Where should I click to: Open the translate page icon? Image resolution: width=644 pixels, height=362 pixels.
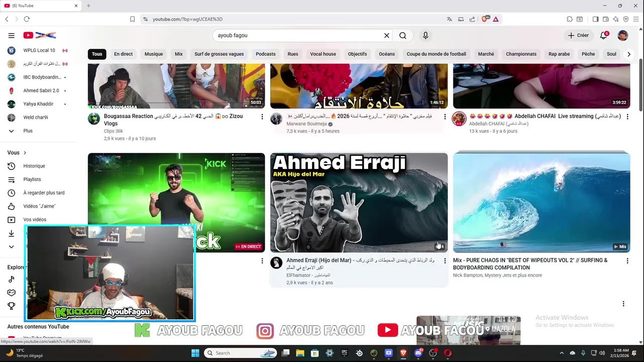449,19
